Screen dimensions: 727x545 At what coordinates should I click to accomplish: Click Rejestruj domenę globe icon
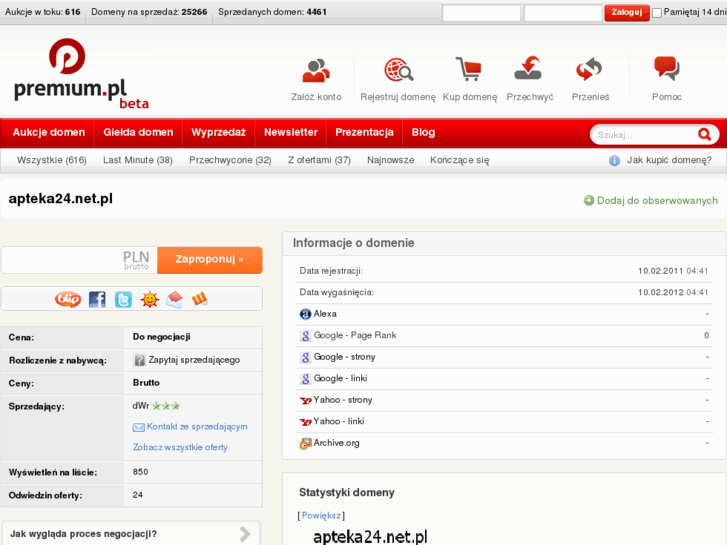pos(398,70)
